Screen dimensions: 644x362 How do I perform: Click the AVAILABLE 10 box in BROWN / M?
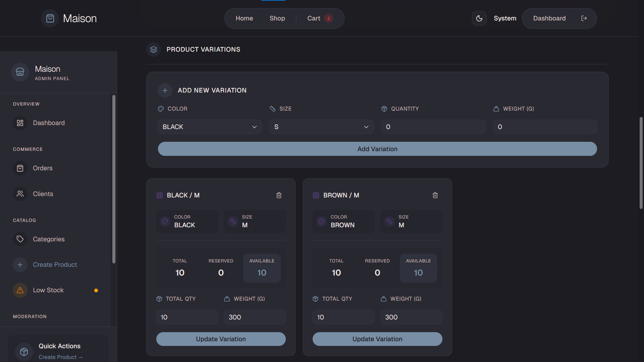pos(418,268)
